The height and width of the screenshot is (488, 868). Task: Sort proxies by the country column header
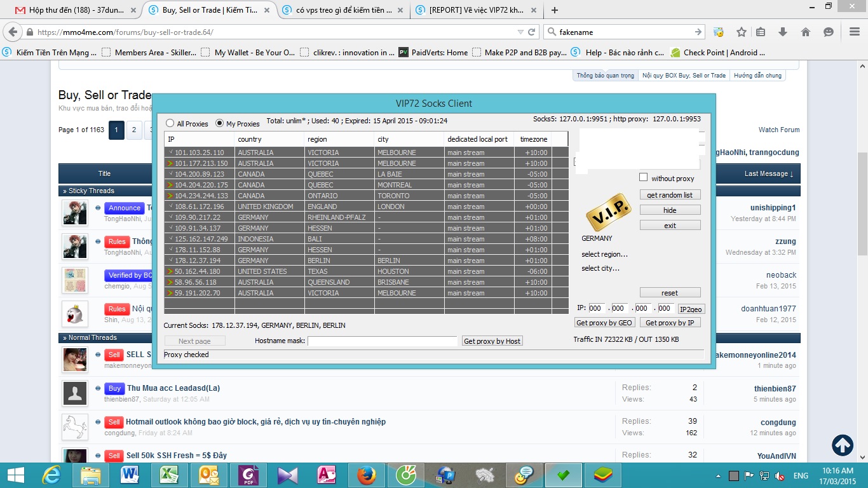point(269,139)
